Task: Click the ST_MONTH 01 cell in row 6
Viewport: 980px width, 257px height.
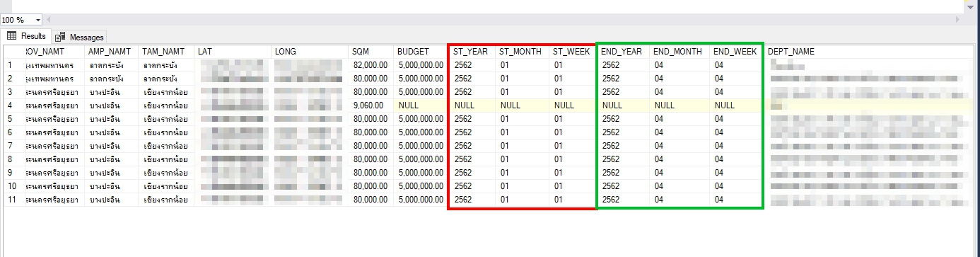Action: (x=522, y=132)
